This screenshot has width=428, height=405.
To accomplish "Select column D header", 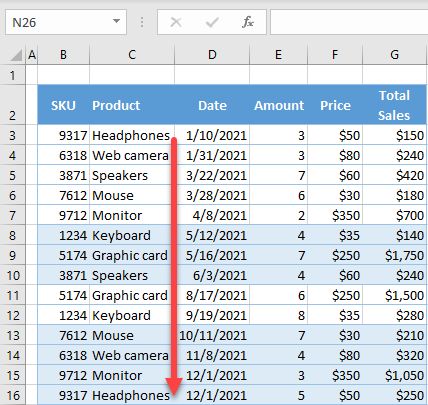I will (212, 55).
